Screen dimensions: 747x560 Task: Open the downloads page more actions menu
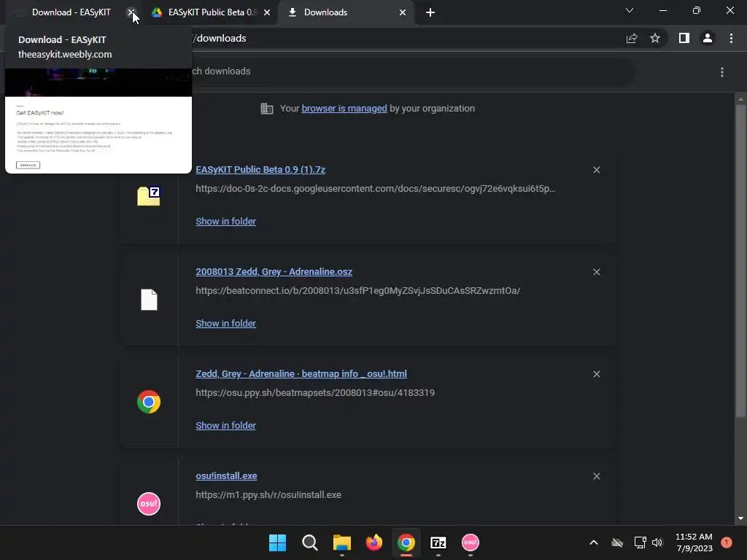[x=722, y=72]
